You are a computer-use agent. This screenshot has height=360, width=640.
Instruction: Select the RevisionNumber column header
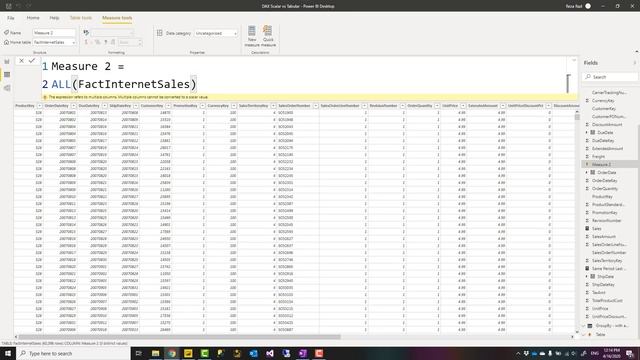383,106
